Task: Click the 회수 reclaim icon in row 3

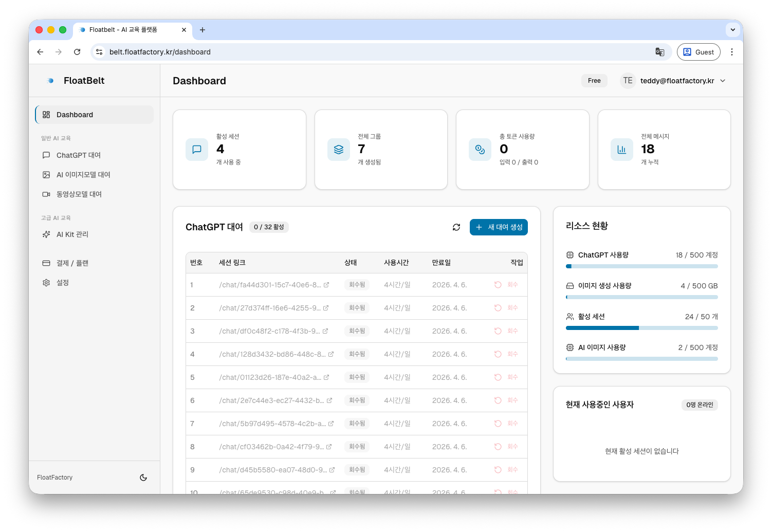Action: 498,331
